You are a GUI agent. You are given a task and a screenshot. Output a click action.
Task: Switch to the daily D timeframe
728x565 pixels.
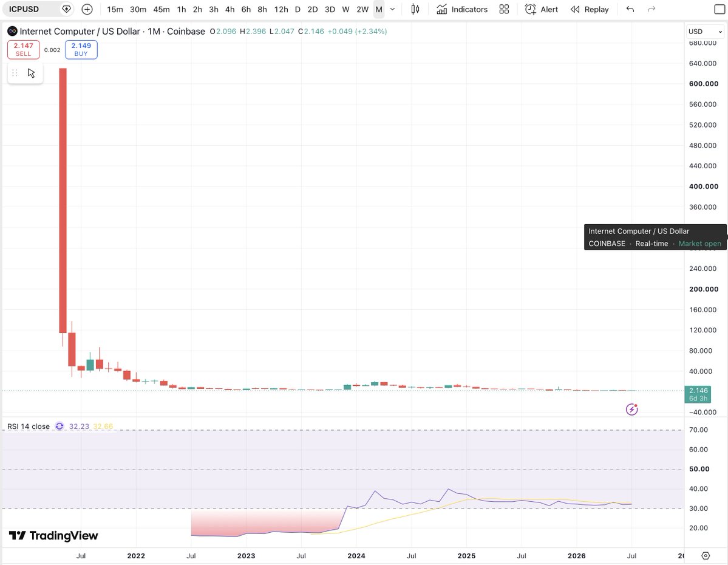(298, 9)
